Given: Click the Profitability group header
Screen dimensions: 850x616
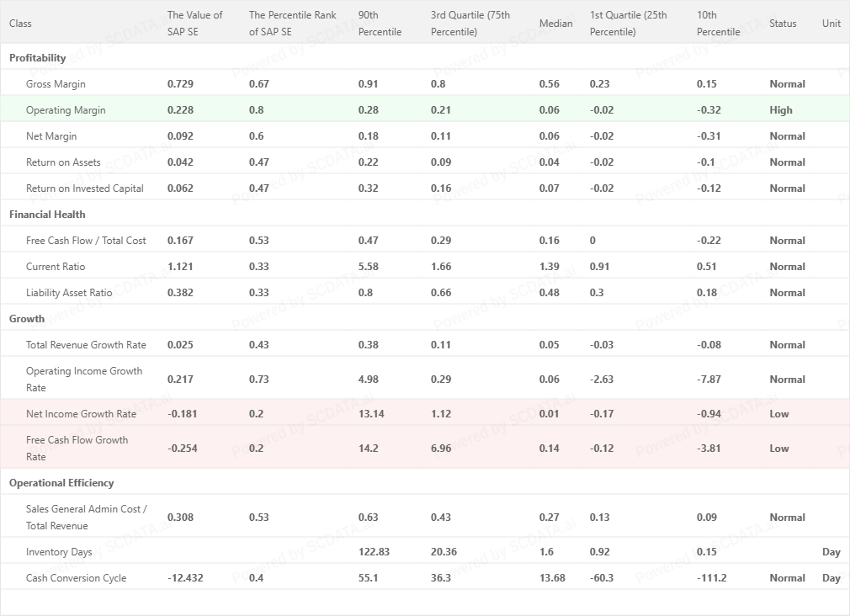Looking at the screenshot, I should (38, 58).
